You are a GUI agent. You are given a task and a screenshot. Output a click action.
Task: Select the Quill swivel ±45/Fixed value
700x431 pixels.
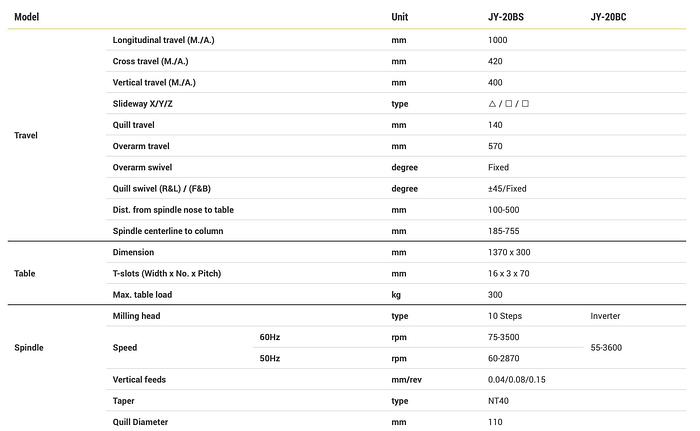[x=507, y=188]
